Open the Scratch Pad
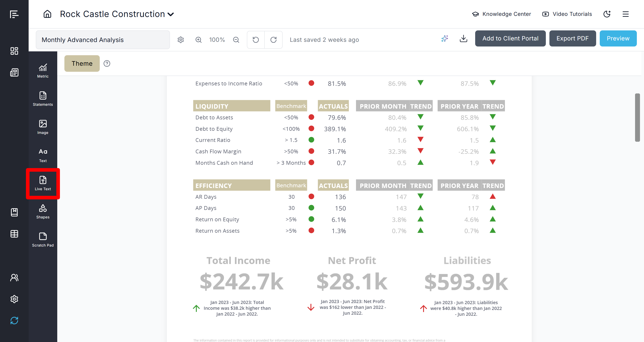 43,239
